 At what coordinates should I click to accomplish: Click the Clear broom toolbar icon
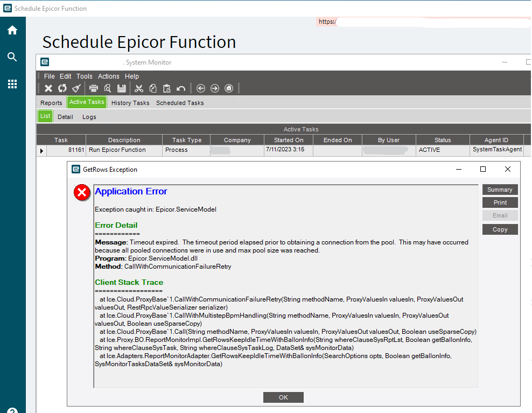point(76,88)
